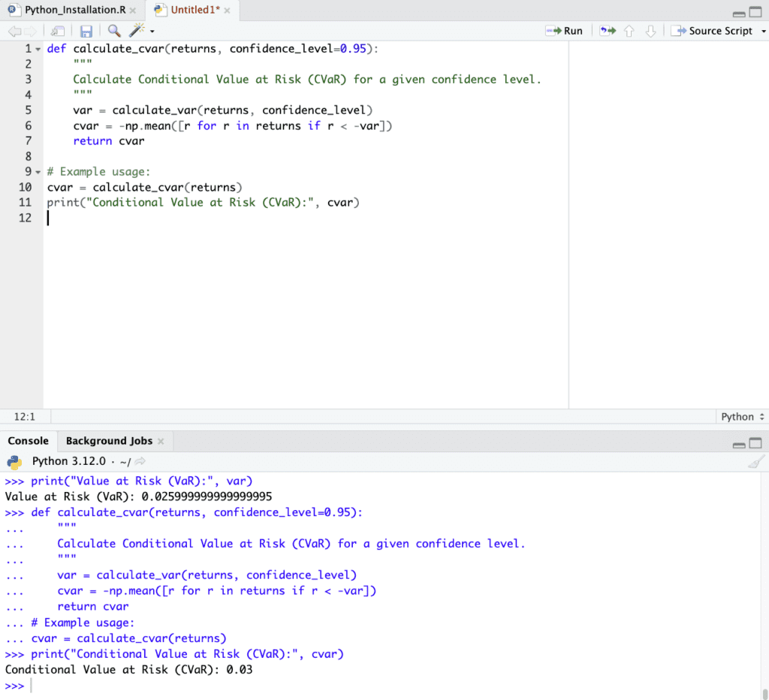
Task: Go to the next section with down arrow
Action: click(x=650, y=31)
